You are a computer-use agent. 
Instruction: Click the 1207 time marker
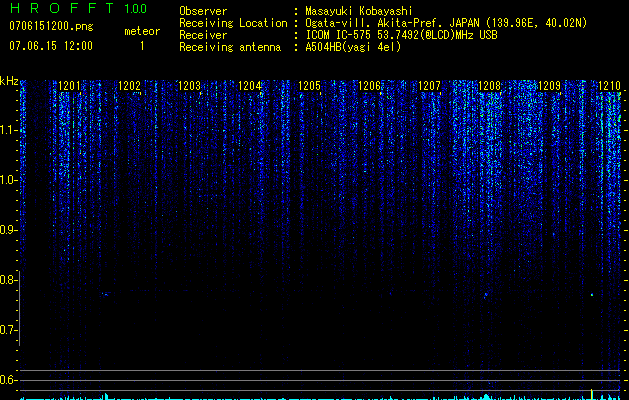click(429, 85)
